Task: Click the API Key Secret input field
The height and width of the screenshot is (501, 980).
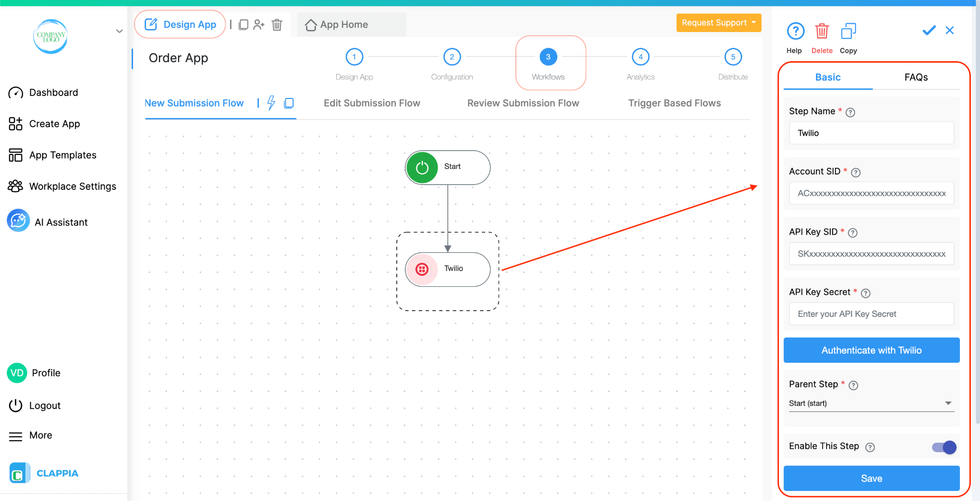Action: point(871,314)
